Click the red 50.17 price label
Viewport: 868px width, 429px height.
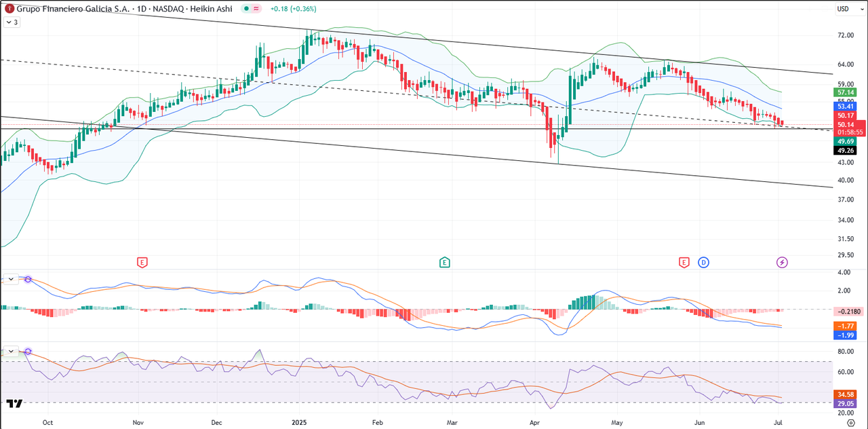tap(845, 116)
